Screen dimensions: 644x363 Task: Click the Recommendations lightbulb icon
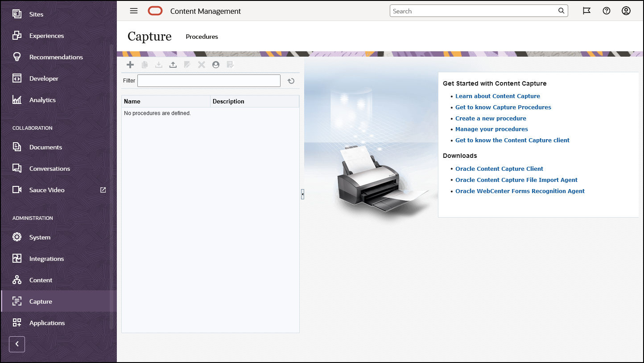coord(17,57)
